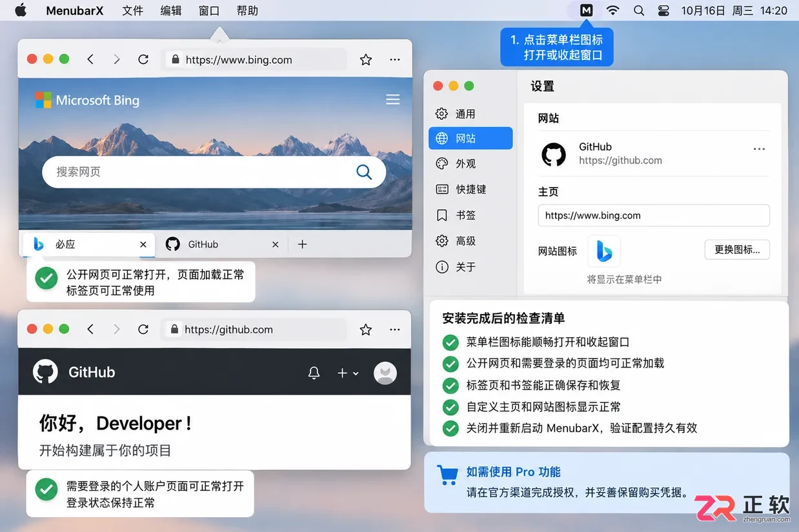Bookmark github.com with the star icon
The height and width of the screenshot is (532, 799).
click(x=366, y=330)
